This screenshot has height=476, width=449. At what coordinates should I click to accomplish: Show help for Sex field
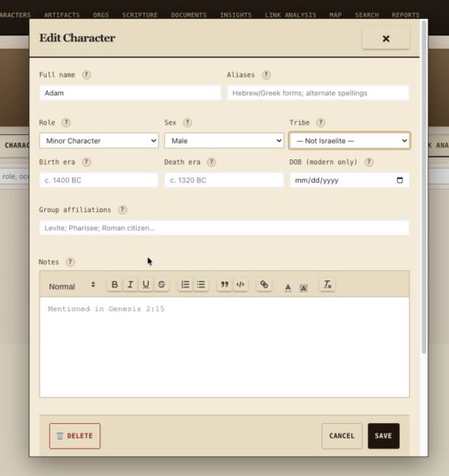(188, 123)
